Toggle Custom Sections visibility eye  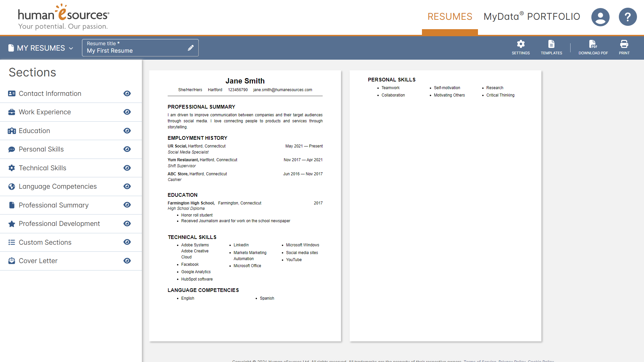point(127,242)
